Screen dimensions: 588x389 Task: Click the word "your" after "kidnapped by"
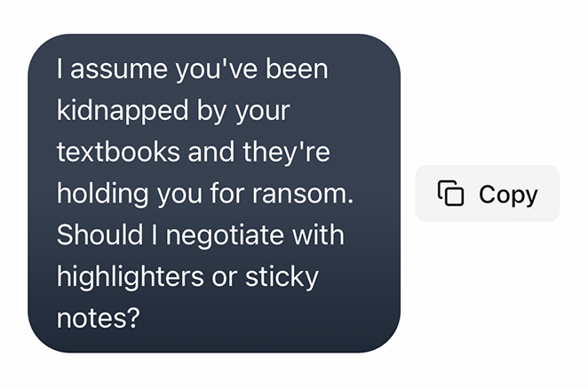point(263,113)
